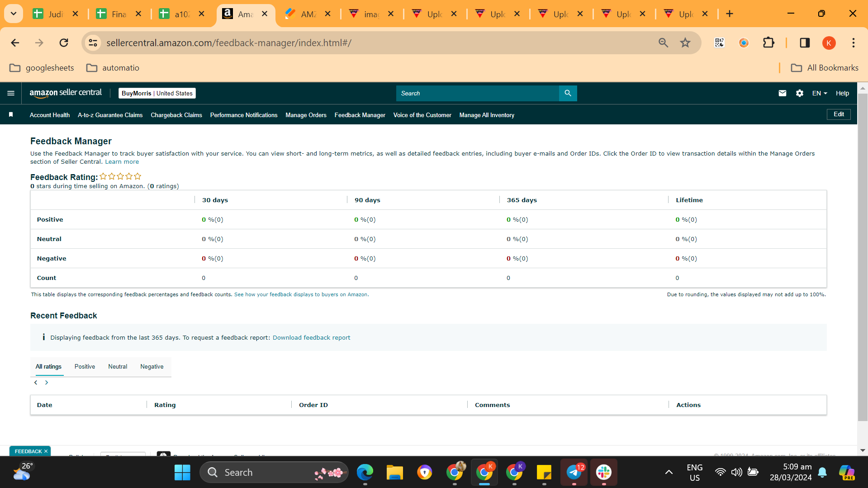The width and height of the screenshot is (868, 488).
Task: Open the notifications bell in system tray
Action: coord(822,473)
